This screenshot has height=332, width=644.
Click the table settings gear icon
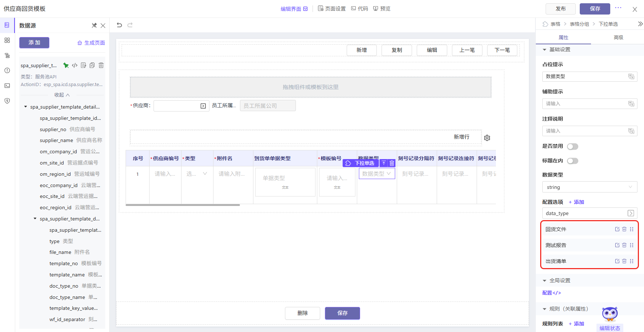487,138
